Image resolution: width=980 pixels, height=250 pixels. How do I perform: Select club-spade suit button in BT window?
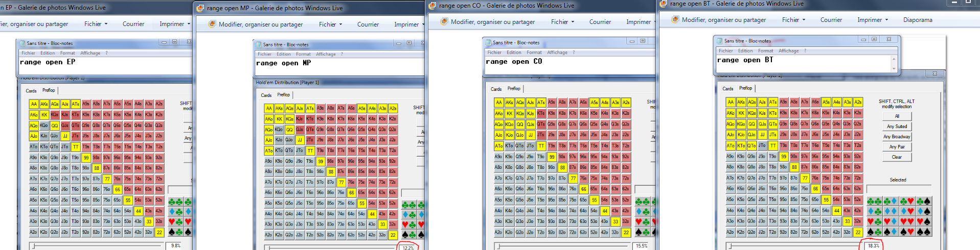(924, 201)
